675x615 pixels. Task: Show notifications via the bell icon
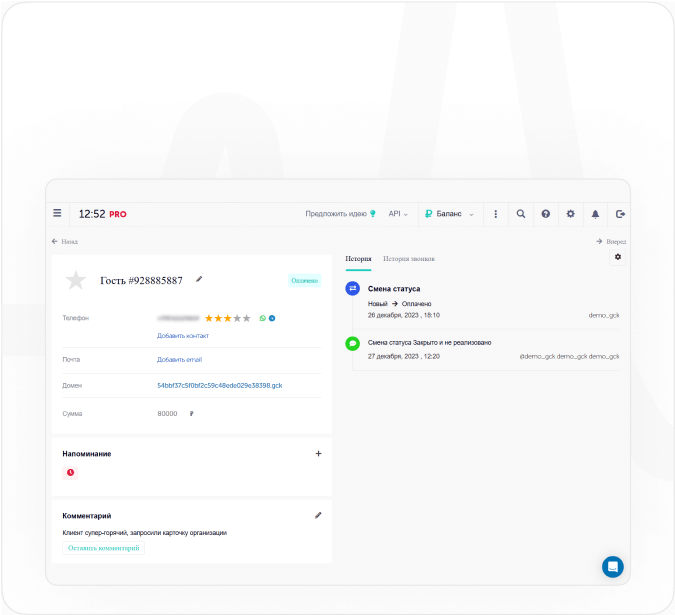(596, 214)
